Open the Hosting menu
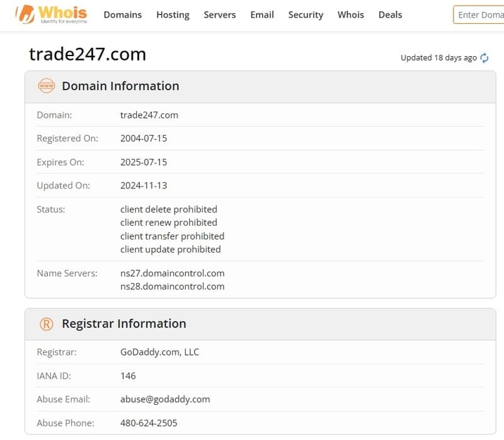 pyautogui.click(x=173, y=14)
